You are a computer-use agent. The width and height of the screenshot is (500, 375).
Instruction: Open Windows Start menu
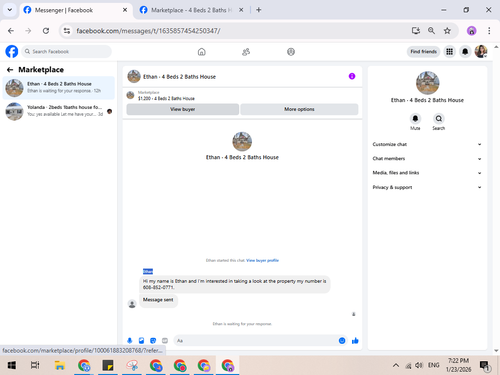tap(12, 365)
